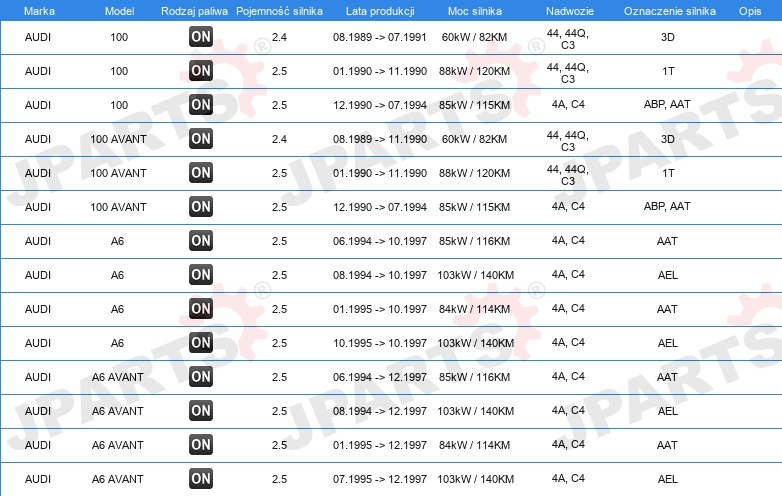This screenshot has height=496, width=782.
Task: Click the ON icon in Audi 100 1T engine row
Action: [201, 71]
